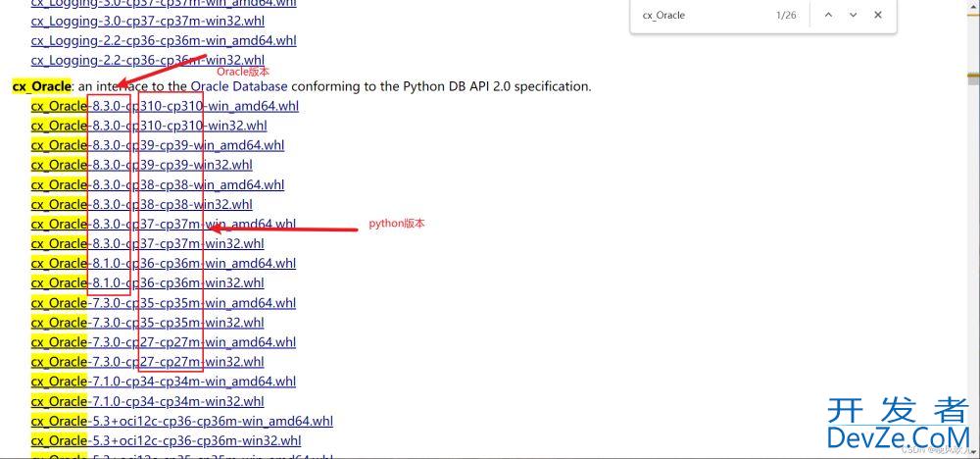Open cx_Logging-2.2-cp36-cp36m-win32.whl link
Screen dimensions: 980x459
148,61
